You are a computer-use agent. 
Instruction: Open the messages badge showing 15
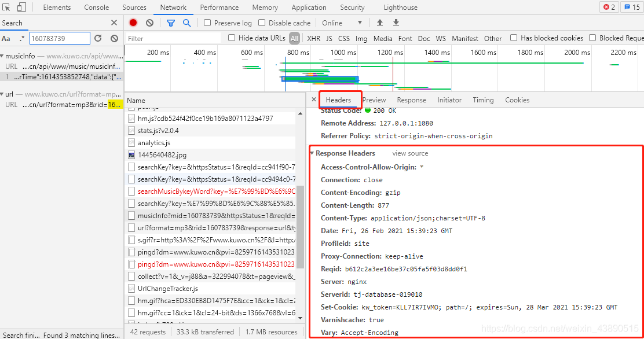(x=632, y=7)
